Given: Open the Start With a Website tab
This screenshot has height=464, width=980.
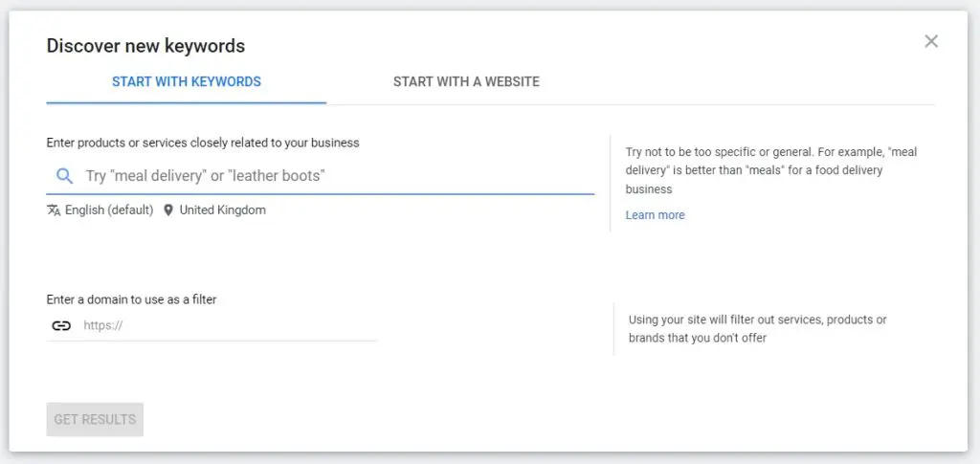Looking at the screenshot, I should [x=466, y=81].
